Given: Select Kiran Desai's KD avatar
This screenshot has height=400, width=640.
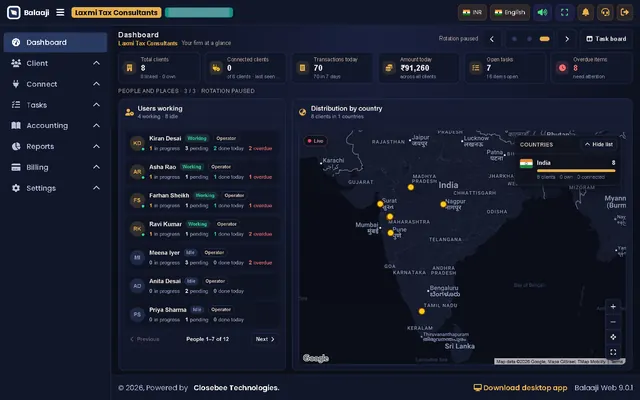Looking at the screenshot, I should pyautogui.click(x=137, y=143).
